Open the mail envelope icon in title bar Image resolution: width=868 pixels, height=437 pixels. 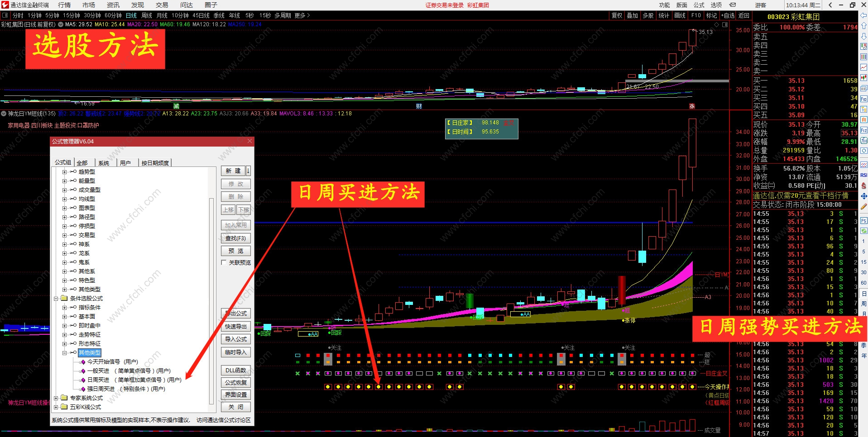tap(733, 5)
